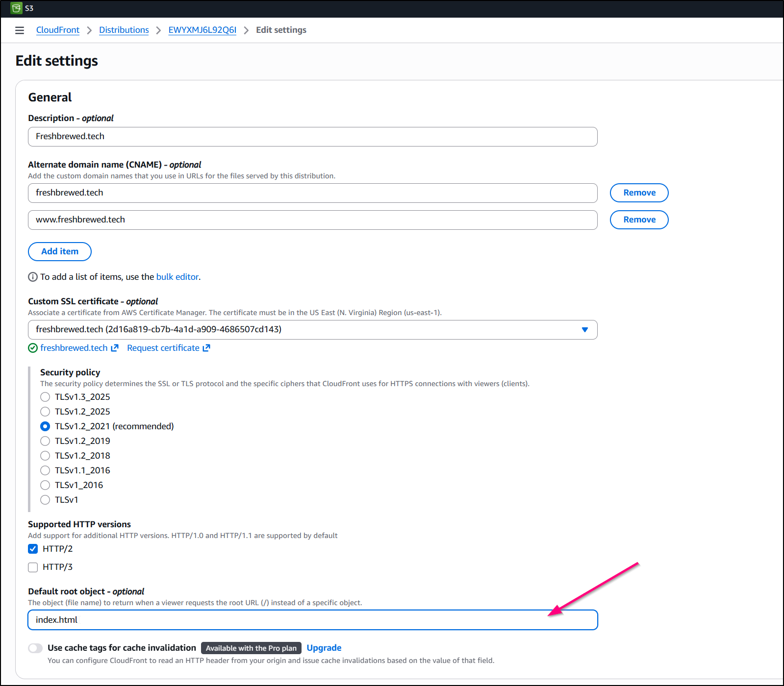Screen dimensions: 784x686
Task: Click the Request certificate link
Action: (x=163, y=348)
